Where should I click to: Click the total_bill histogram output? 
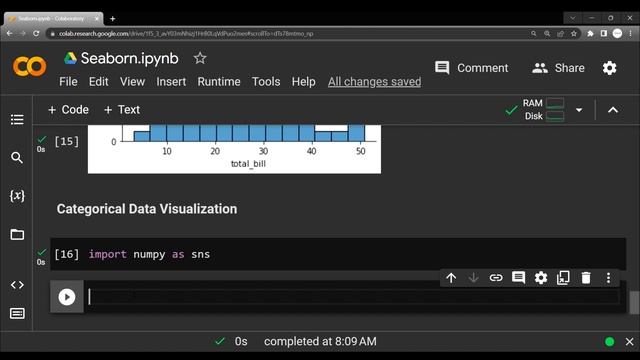234,149
